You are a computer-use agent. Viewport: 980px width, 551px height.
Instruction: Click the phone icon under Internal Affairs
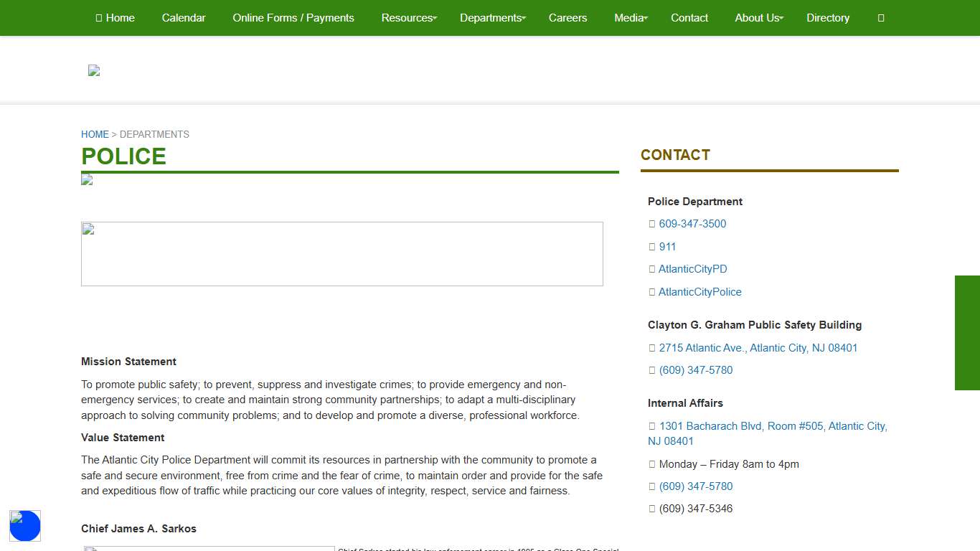(x=651, y=486)
